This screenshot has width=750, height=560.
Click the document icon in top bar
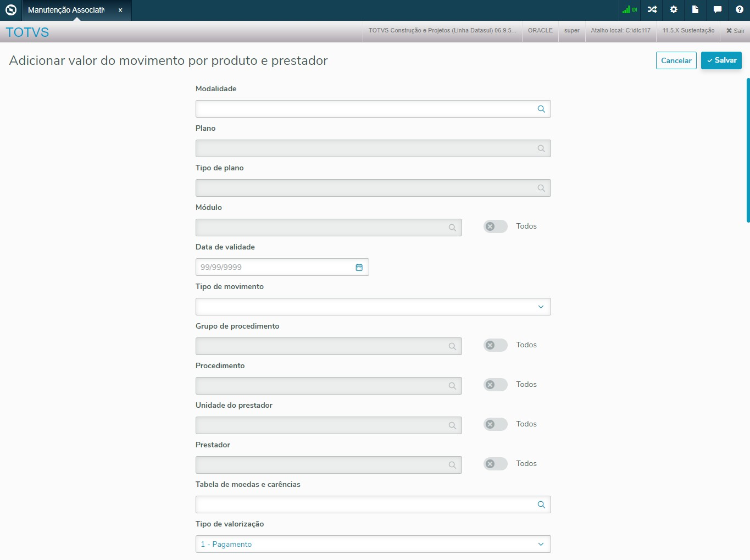coord(695,10)
